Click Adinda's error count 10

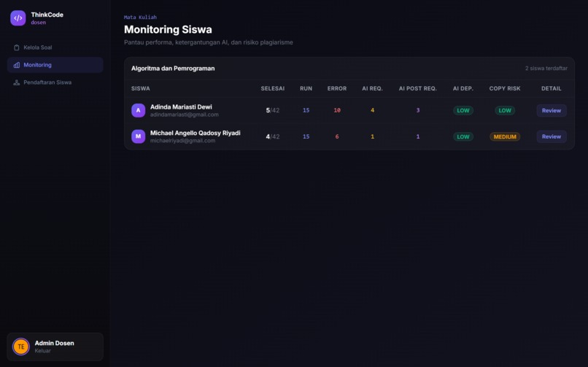pyautogui.click(x=337, y=110)
